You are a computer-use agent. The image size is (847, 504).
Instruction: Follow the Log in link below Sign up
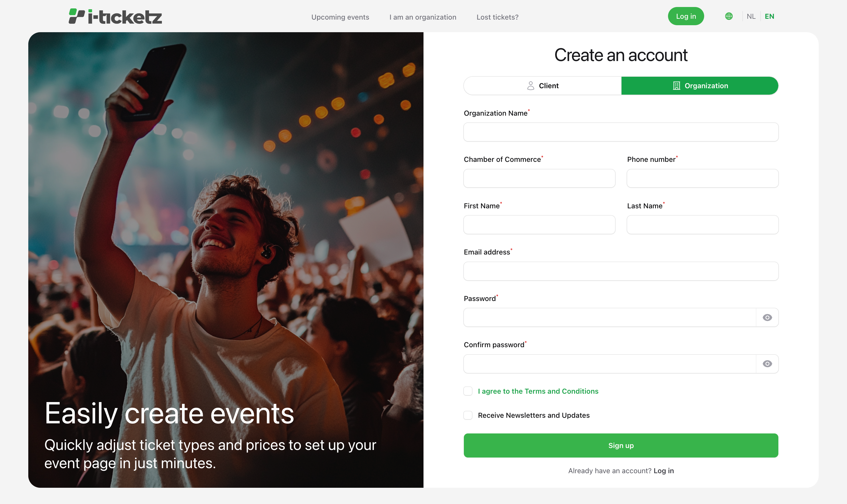(664, 471)
